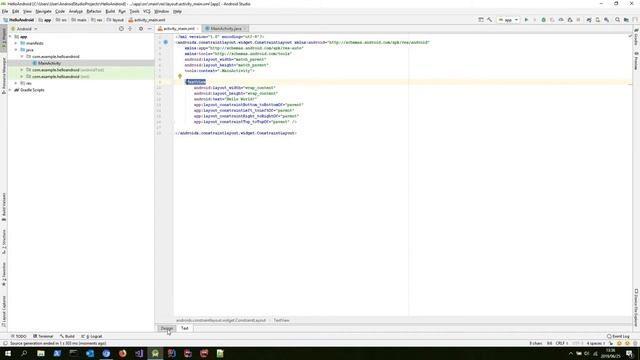Expand the manifests folder
This screenshot has width=640, height=360.
coord(16,43)
